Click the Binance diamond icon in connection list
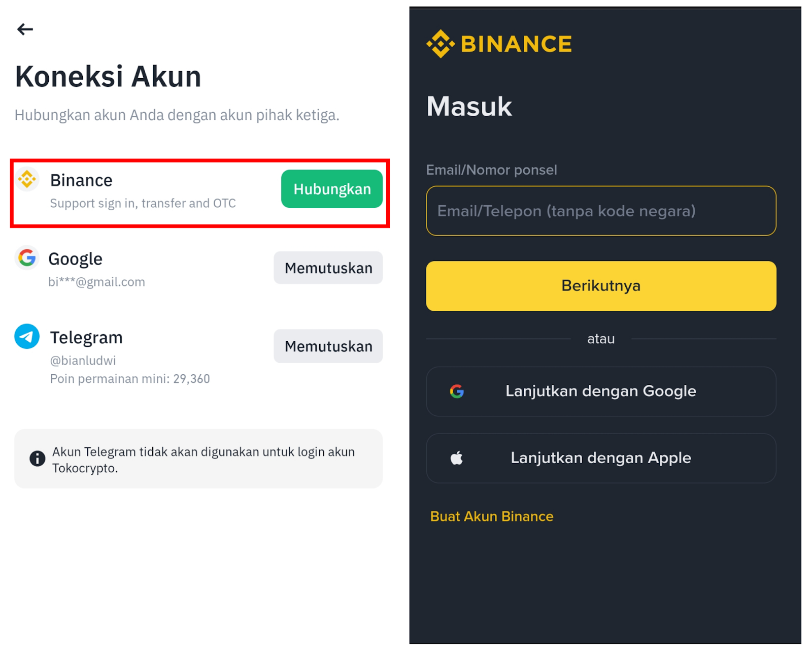This screenshot has height=650, width=812. pos(27,179)
